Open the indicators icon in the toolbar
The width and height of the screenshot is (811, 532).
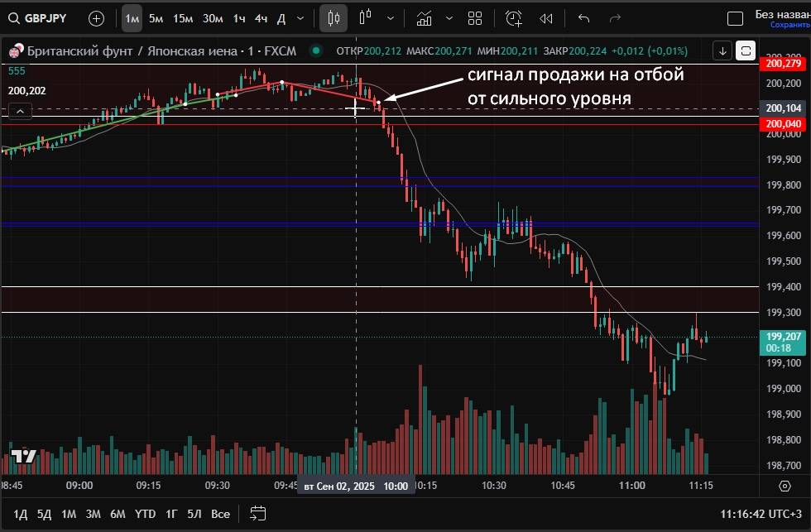pos(424,18)
